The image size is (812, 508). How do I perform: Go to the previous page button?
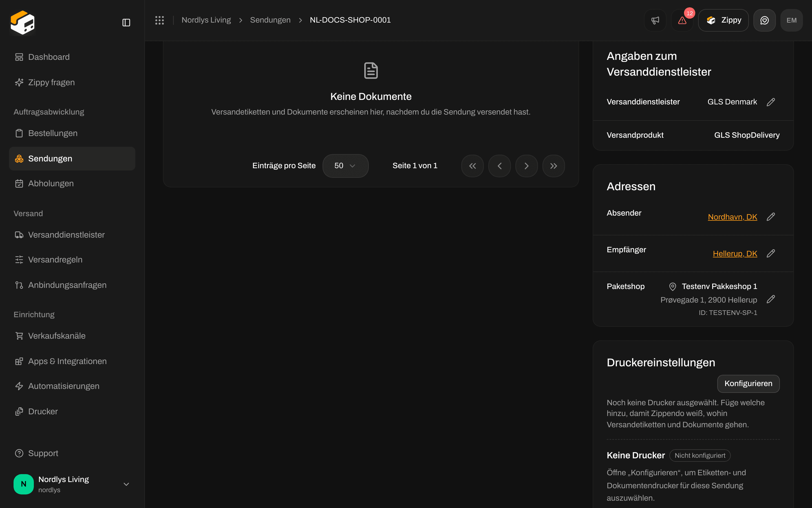click(x=500, y=166)
